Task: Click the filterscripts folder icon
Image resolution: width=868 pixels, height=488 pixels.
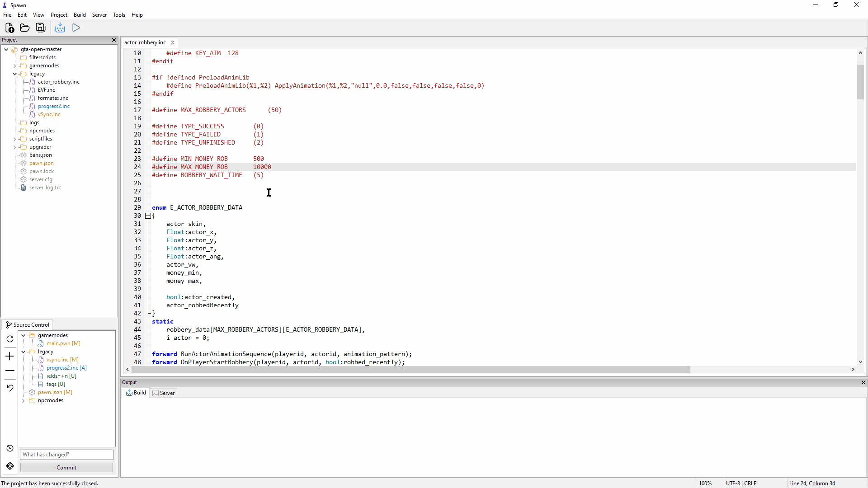Action: click(24, 57)
